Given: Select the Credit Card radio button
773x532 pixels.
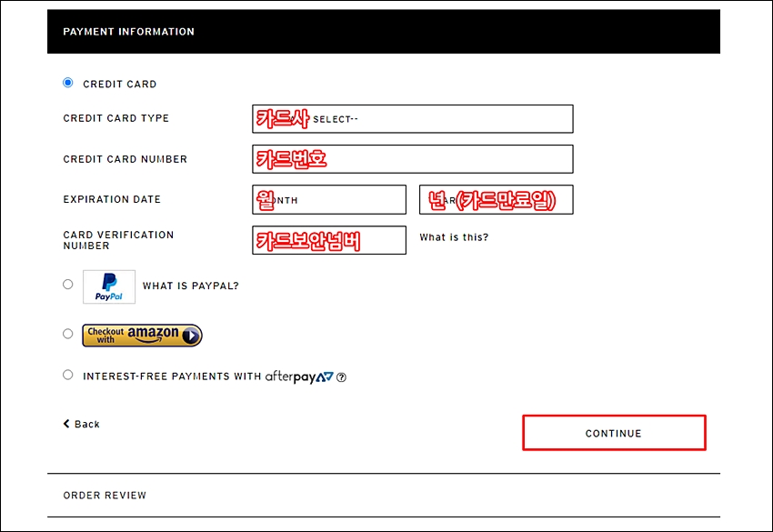Looking at the screenshot, I should [68, 83].
